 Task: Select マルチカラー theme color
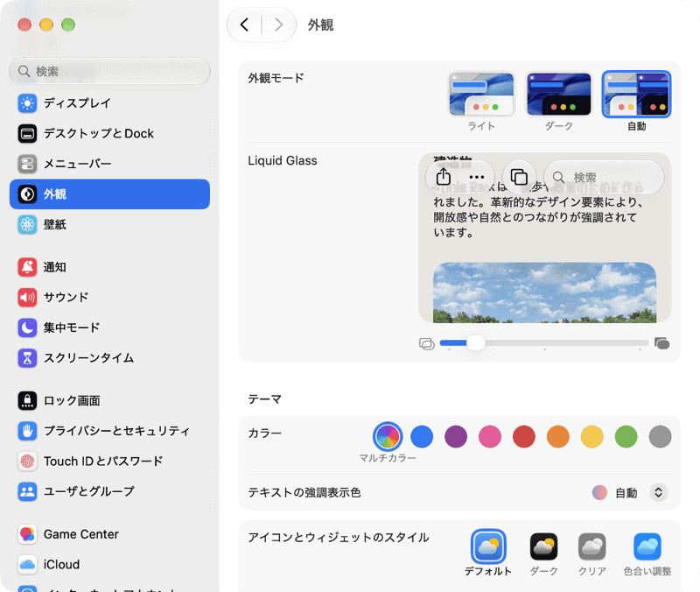pos(388,436)
